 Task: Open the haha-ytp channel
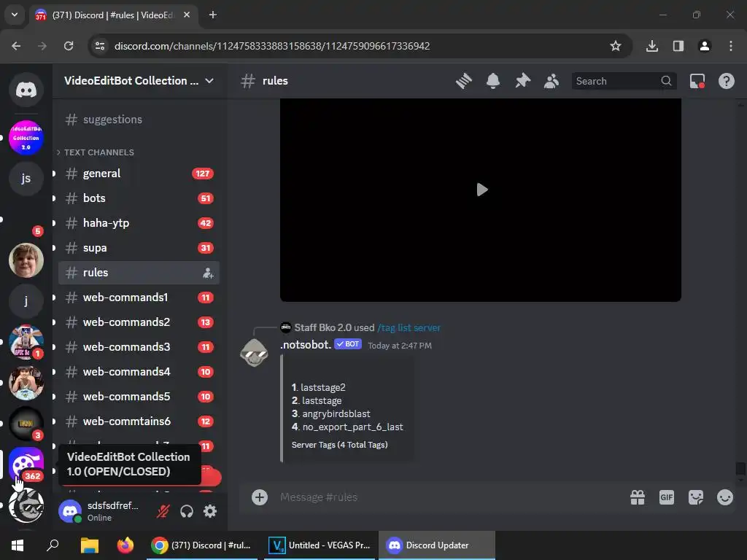click(x=139, y=223)
